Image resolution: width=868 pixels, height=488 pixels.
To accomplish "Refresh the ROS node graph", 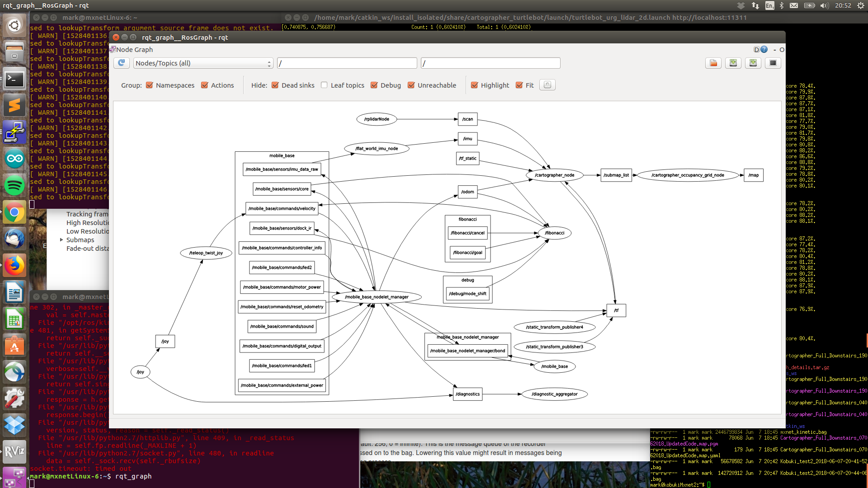I will click(x=121, y=63).
